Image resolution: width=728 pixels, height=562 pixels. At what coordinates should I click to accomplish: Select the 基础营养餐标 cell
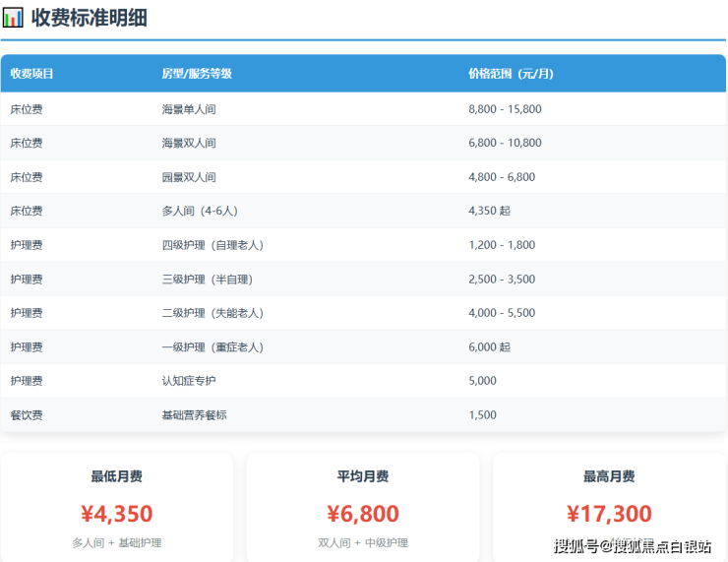tap(194, 415)
